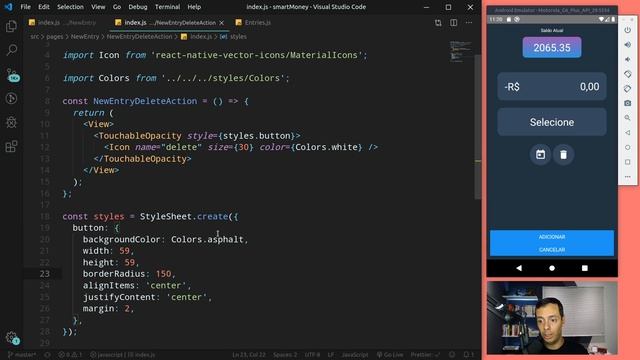
Task: Click the editor vertical scrollbar
Action: [478, 127]
